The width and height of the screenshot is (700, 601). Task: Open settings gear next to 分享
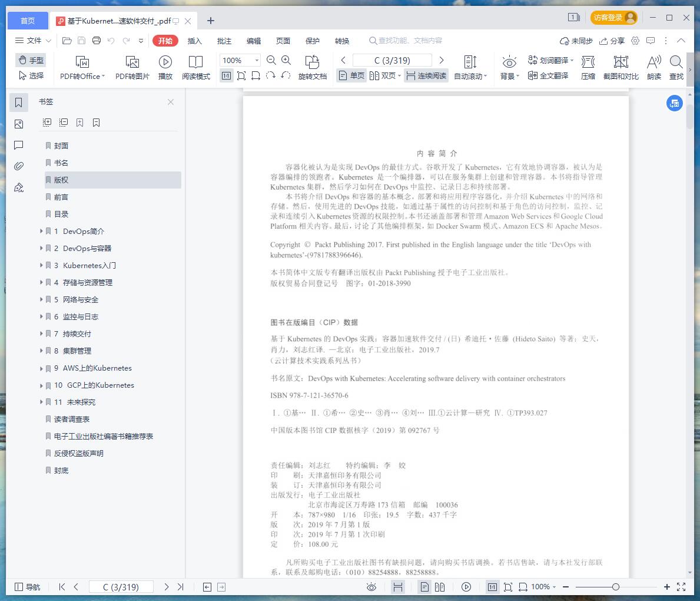tap(635, 41)
